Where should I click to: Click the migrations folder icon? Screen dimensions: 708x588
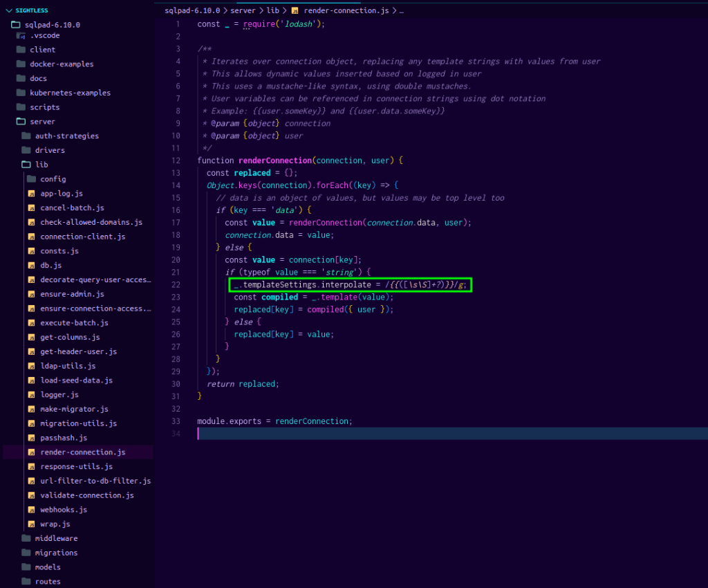coord(26,553)
